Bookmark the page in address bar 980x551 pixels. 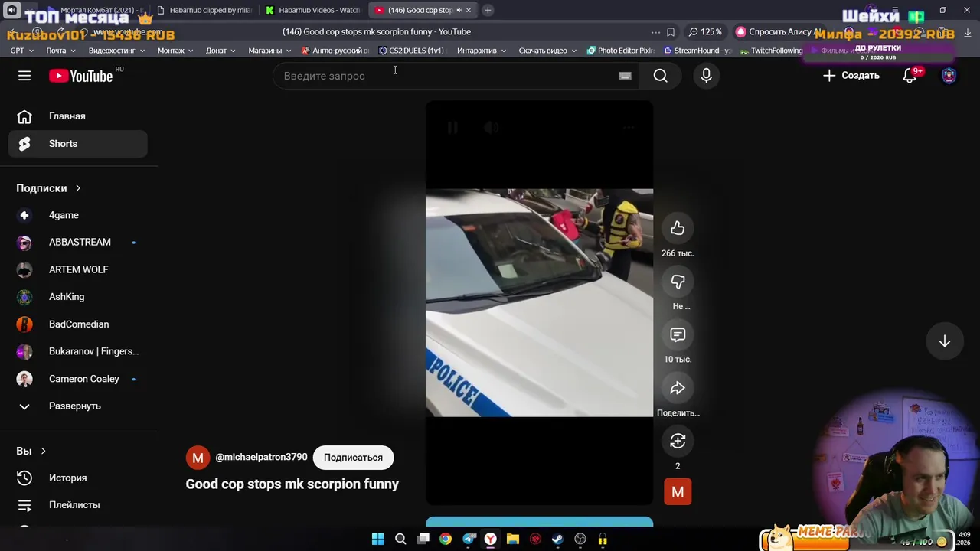coord(671,32)
